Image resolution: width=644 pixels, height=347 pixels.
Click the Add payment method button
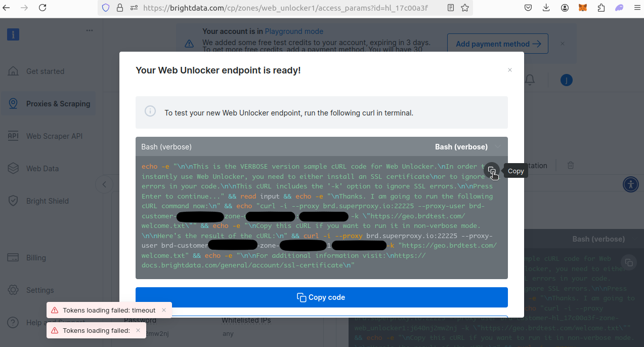[498, 44]
